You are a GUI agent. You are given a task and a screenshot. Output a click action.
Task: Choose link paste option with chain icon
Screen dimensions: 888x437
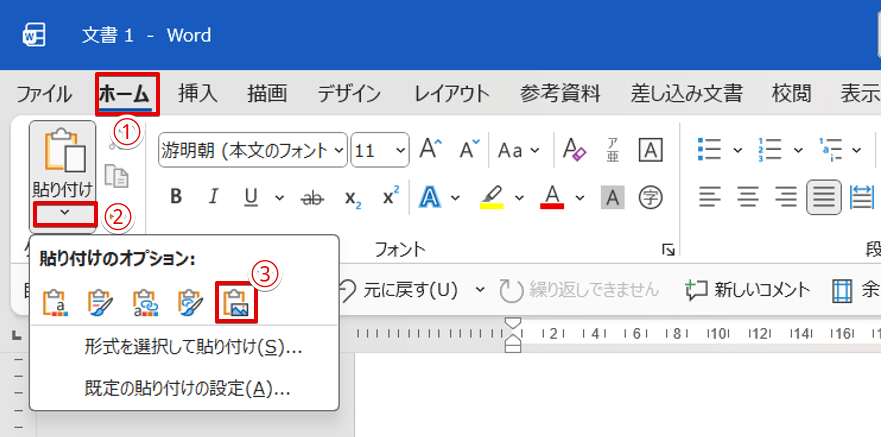pos(146,303)
